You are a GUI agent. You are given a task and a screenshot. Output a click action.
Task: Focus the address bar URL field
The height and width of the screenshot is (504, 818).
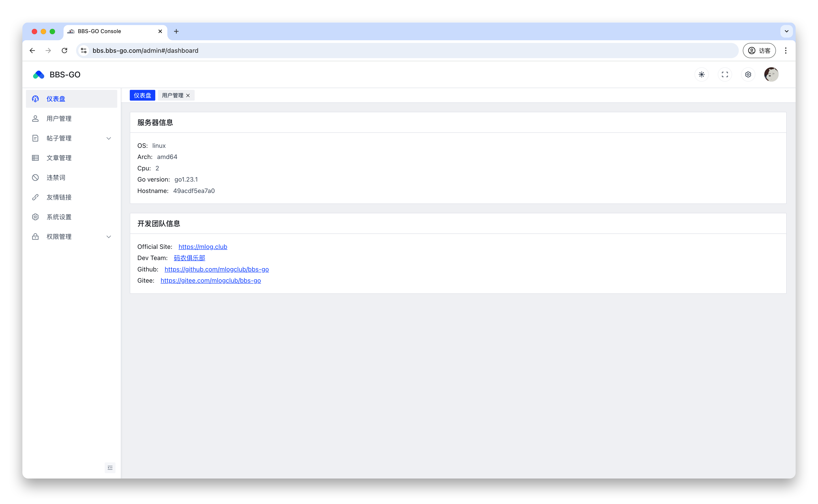[x=407, y=50]
